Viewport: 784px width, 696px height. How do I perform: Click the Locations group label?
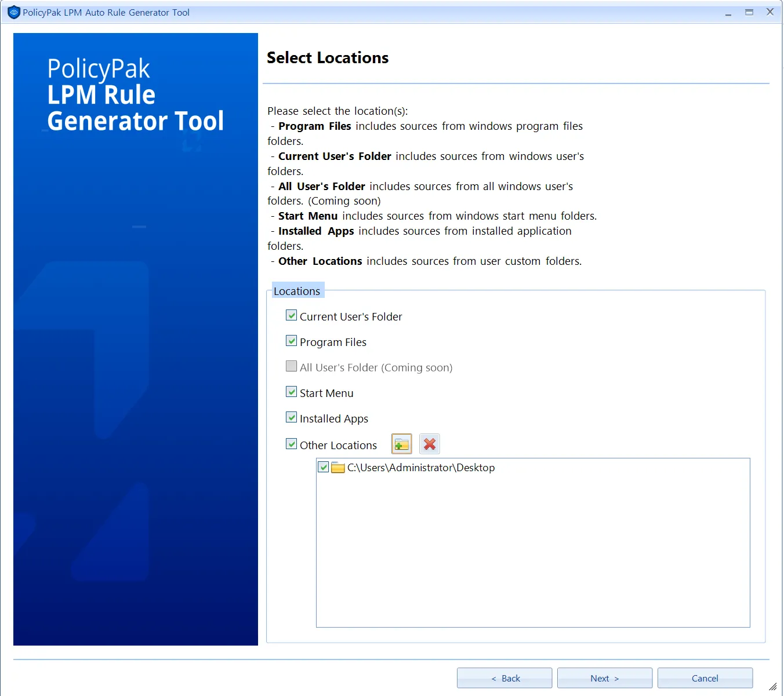point(297,290)
